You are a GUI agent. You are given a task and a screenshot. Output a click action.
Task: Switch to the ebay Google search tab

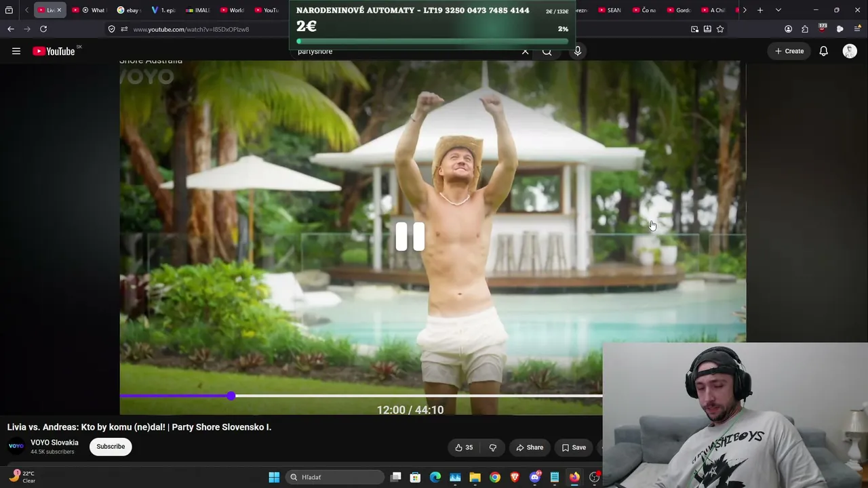(x=129, y=10)
